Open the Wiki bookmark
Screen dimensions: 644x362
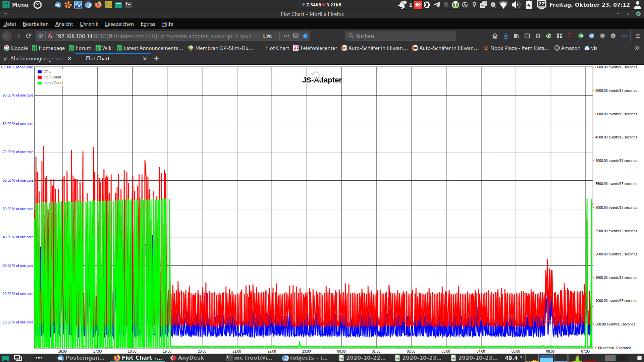[104, 48]
